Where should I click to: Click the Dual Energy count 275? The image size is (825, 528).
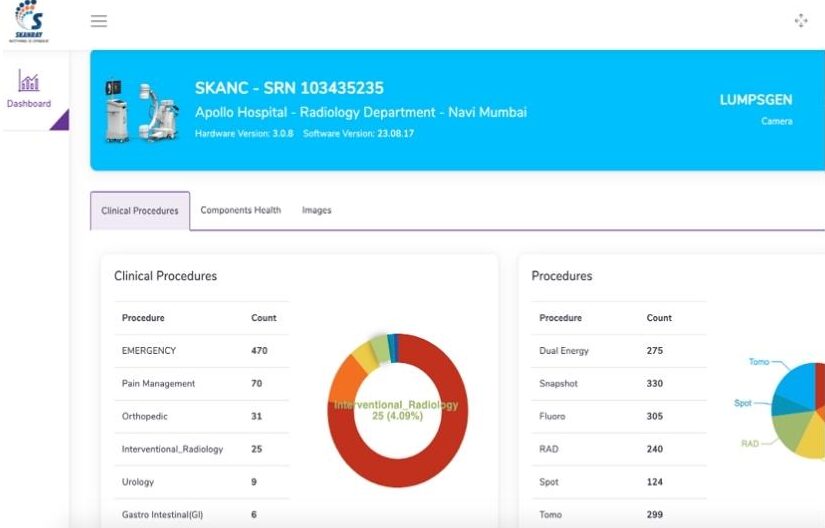pyautogui.click(x=655, y=351)
